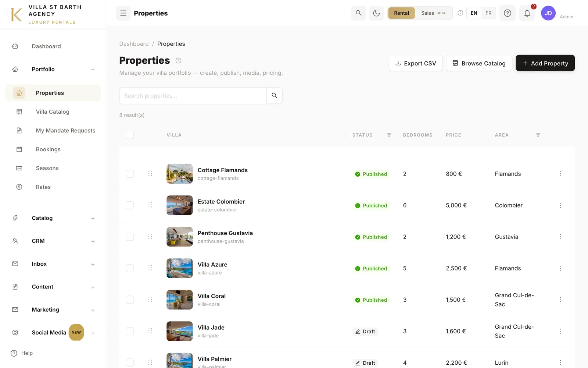Open the help question mark in top bar
Viewport: 588px width, 368px height.
pyautogui.click(x=508, y=13)
